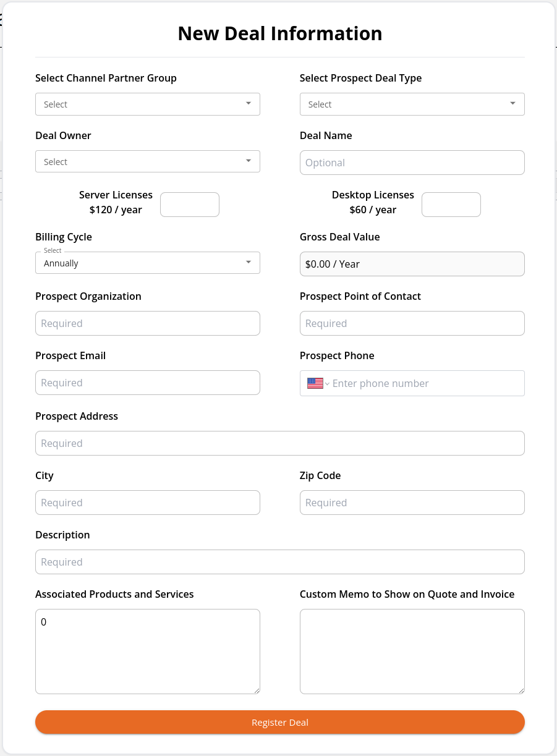
Task: Focus the Server Licenses quantity box
Action: [190, 205]
